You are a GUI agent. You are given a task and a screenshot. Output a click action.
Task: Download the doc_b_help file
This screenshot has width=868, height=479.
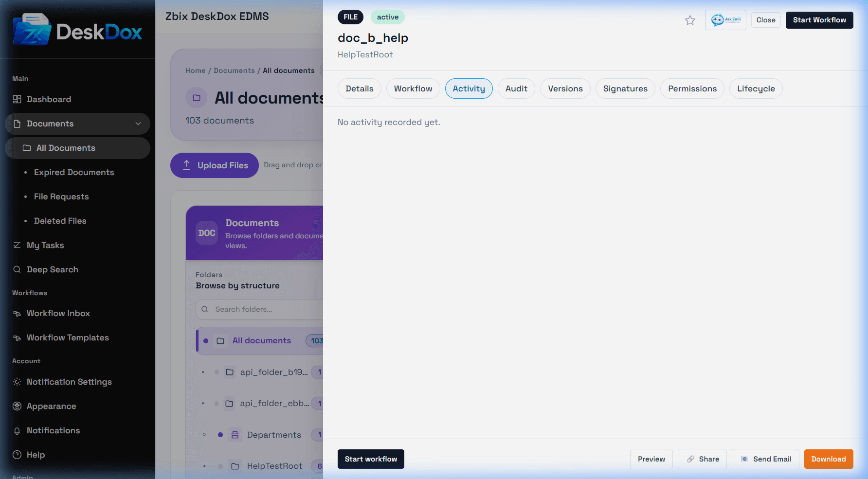[829, 459]
